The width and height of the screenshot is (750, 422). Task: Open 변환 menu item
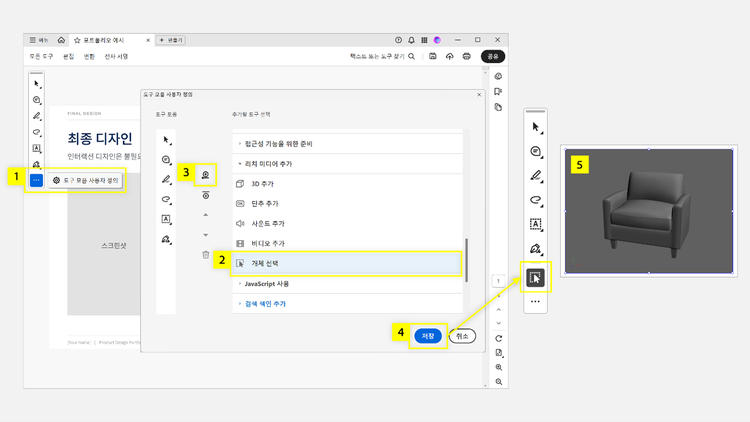(89, 56)
